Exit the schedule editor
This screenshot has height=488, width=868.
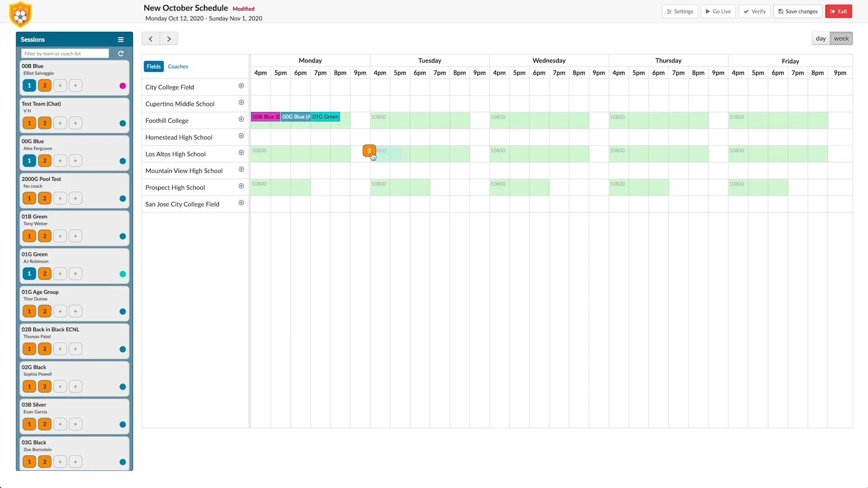point(839,11)
